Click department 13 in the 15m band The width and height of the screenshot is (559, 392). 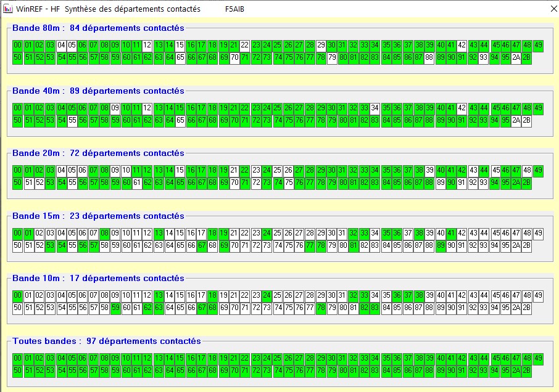point(159,233)
